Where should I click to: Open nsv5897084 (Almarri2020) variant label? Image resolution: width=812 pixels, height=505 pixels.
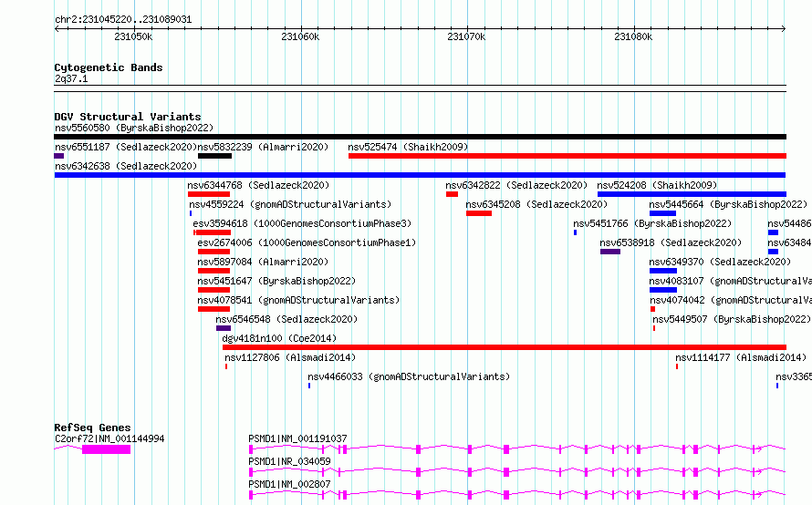click(263, 262)
